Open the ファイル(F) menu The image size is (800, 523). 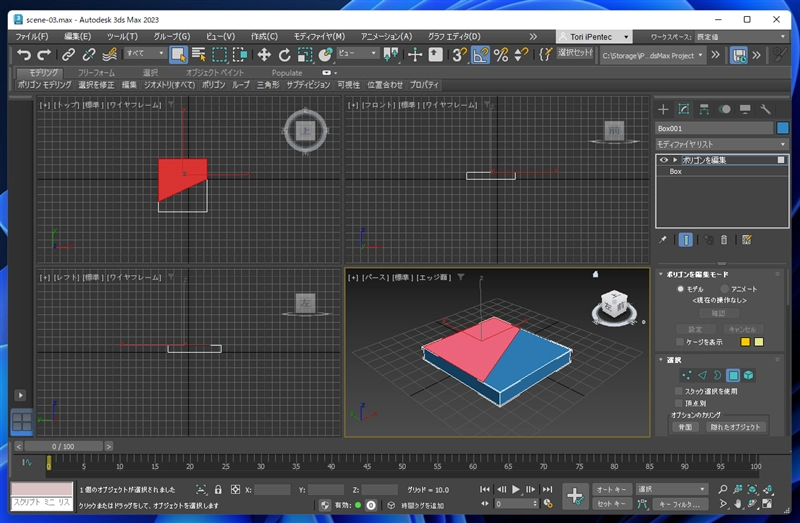click(32, 37)
